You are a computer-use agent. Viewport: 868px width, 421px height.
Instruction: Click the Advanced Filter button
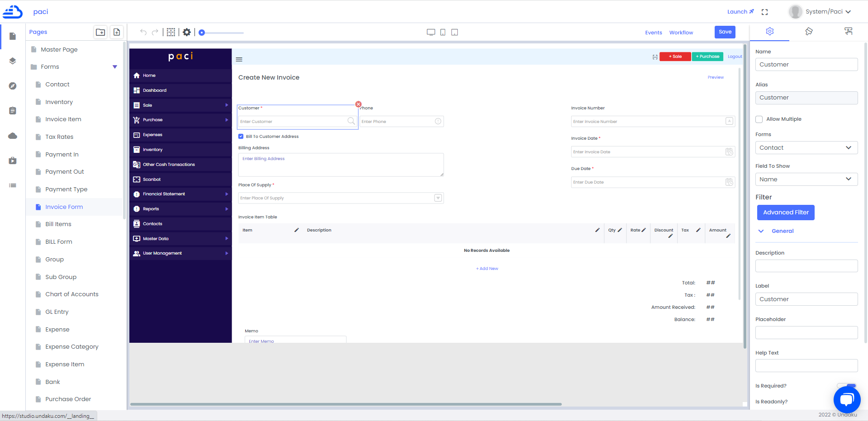click(785, 212)
